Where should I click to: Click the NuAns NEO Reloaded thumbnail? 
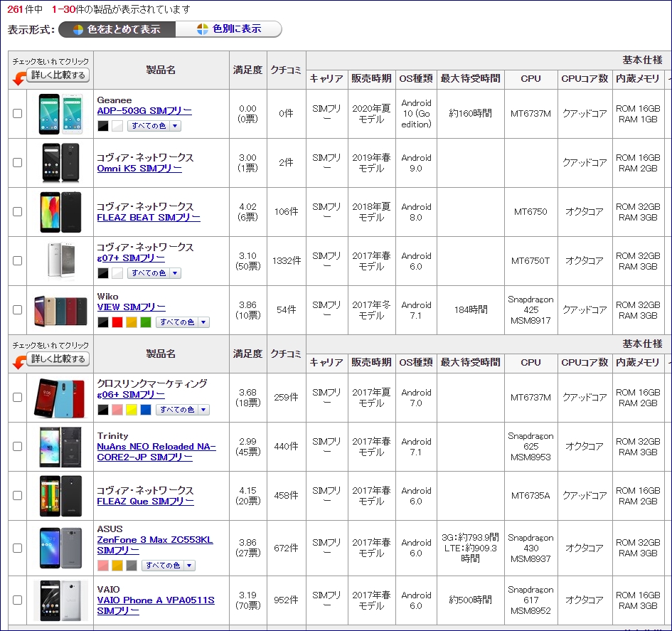pyautogui.click(x=60, y=447)
